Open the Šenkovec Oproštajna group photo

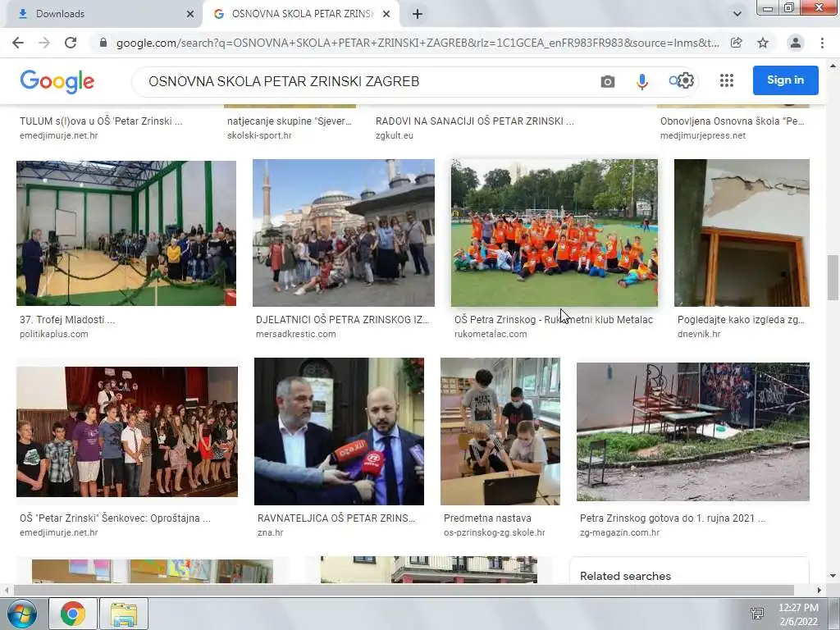(127, 431)
